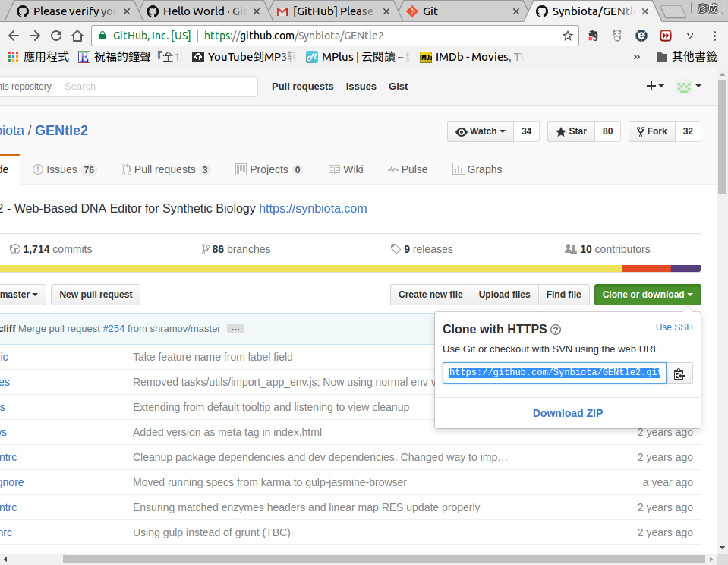Open the Projects 0 tab
This screenshot has width=728, height=565.
pyautogui.click(x=269, y=169)
